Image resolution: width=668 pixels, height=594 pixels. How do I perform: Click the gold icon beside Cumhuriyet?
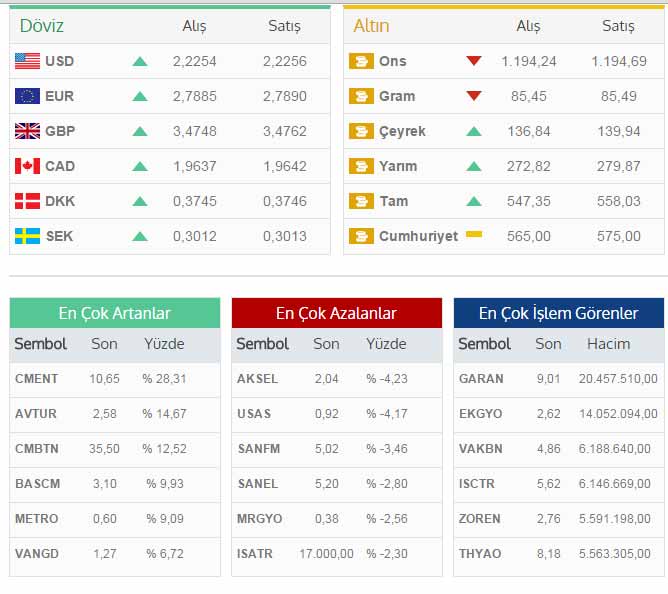(x=360, y=236)
